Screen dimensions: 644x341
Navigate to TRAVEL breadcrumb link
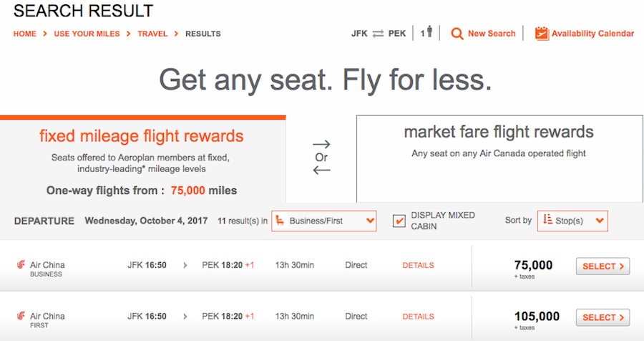(x=152, y=34)
